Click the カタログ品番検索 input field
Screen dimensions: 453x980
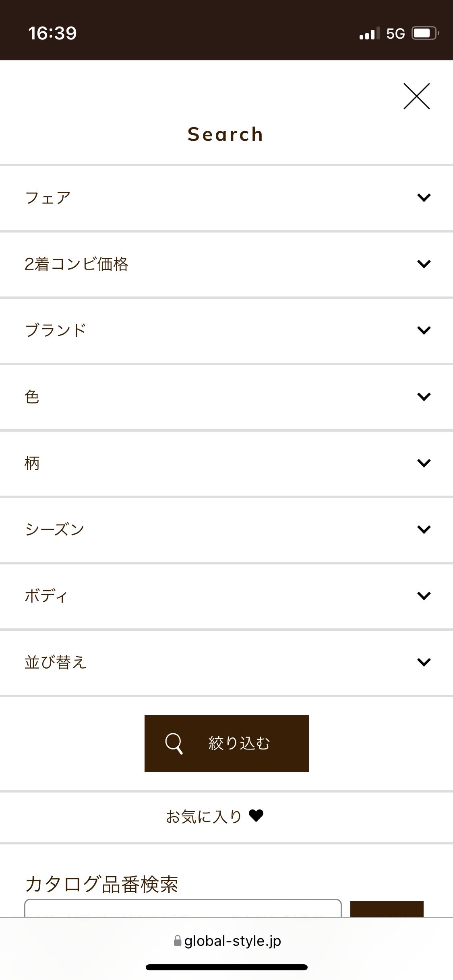183,908
